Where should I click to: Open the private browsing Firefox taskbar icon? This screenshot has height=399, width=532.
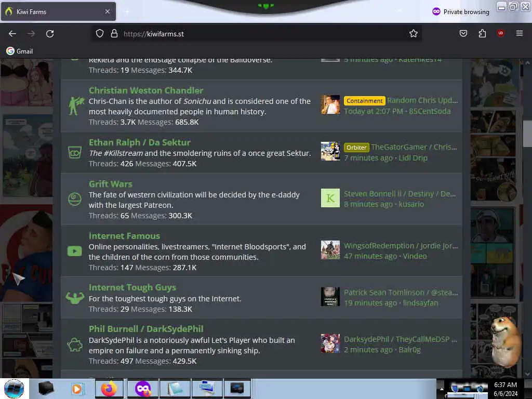142,389
